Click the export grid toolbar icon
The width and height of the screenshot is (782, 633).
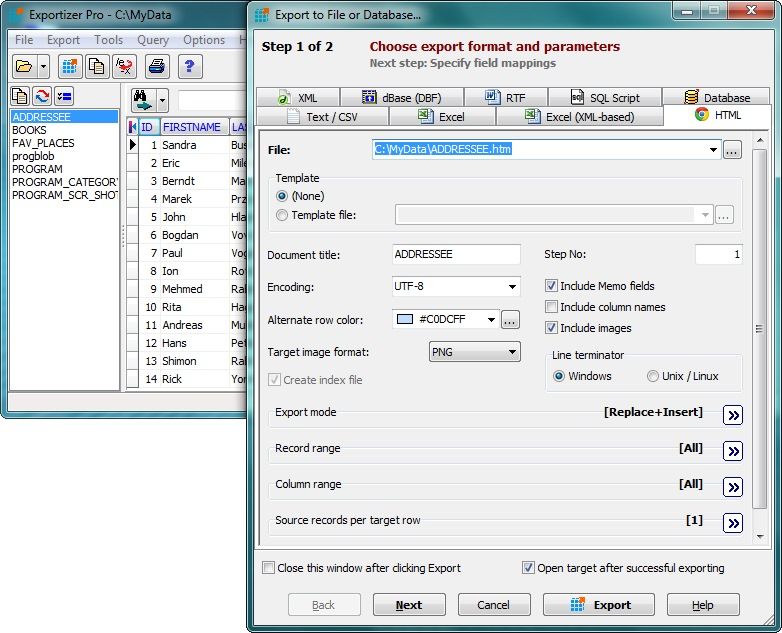tap(70, 67)
